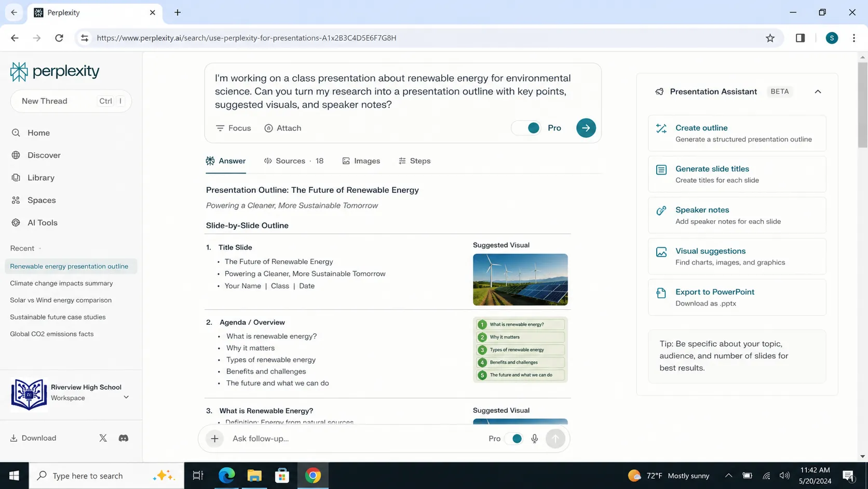Viewport: 868px width, 489px height.
Task: Click the Perplexity logo in sidebar
Action: (55, 71)
